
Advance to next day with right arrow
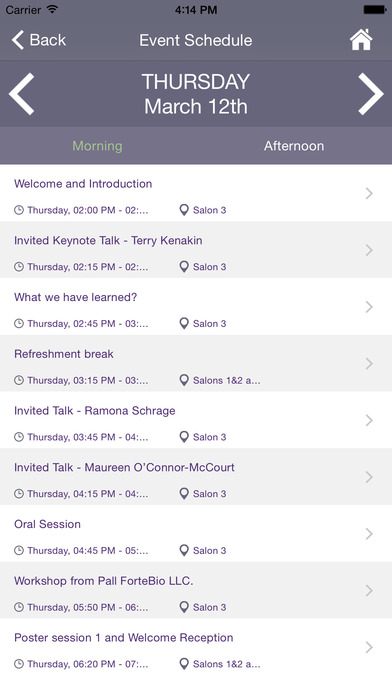371,94
